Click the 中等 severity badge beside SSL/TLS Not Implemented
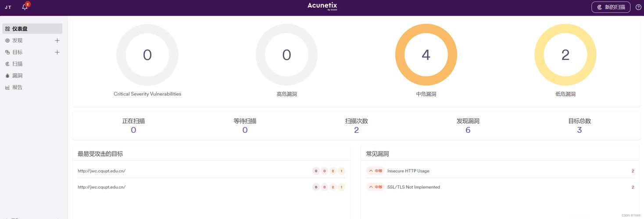The width and height of the screenshot is (644, 219). pos(376,187)
